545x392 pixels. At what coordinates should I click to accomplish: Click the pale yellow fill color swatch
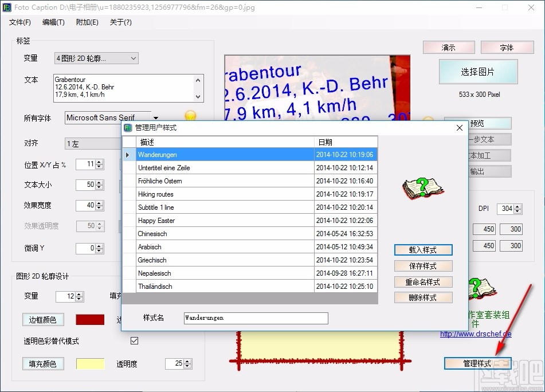[x=90, y=364]
